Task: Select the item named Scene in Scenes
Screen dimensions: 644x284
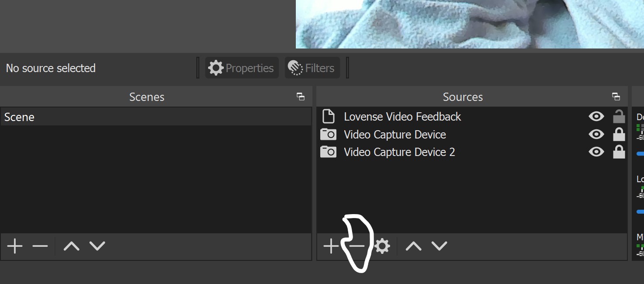Action: 20,117
